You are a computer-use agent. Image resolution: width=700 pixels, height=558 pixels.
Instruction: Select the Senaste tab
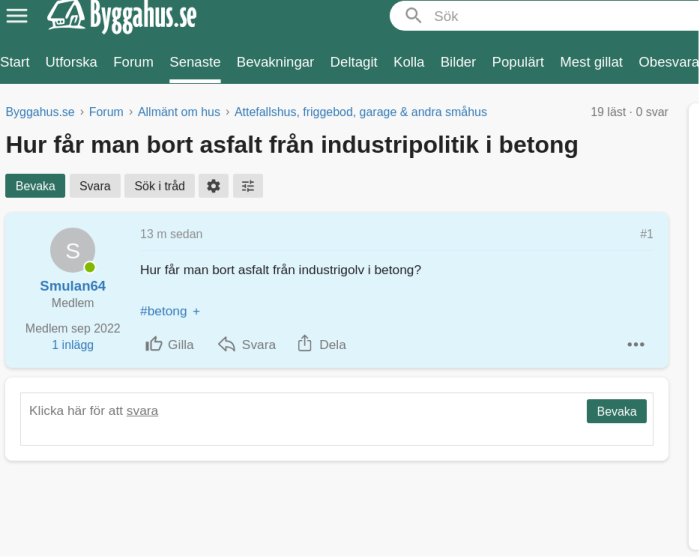195,62
